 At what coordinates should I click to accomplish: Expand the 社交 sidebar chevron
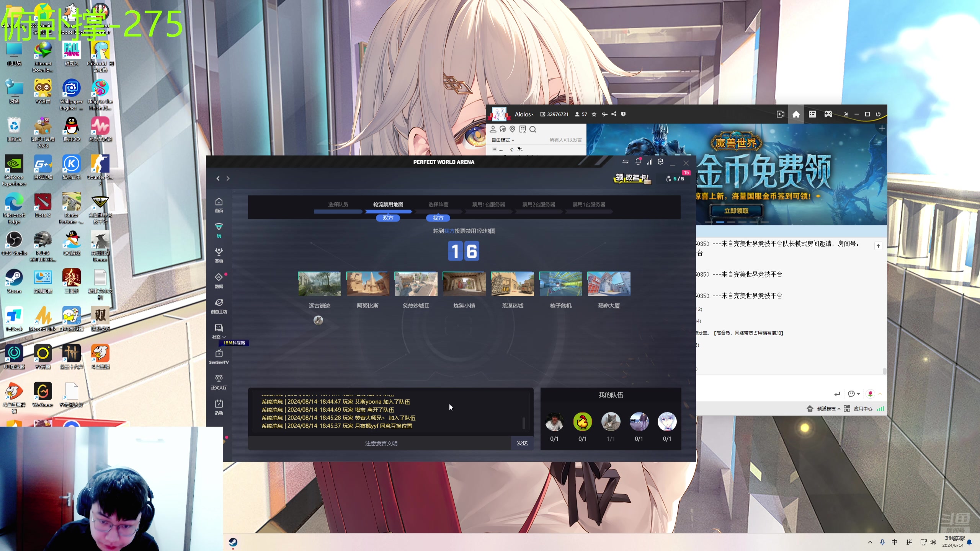pyautogui.click(x=224, y=337)
